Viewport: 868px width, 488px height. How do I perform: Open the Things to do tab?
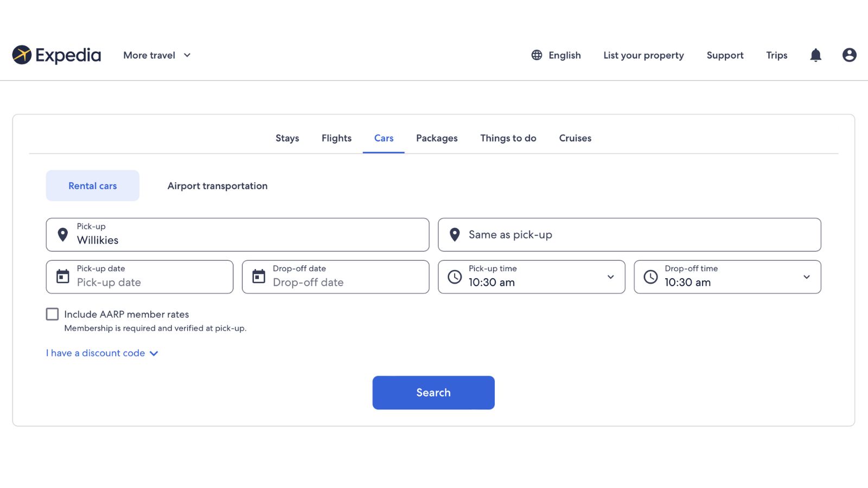(x=508, y=138)
